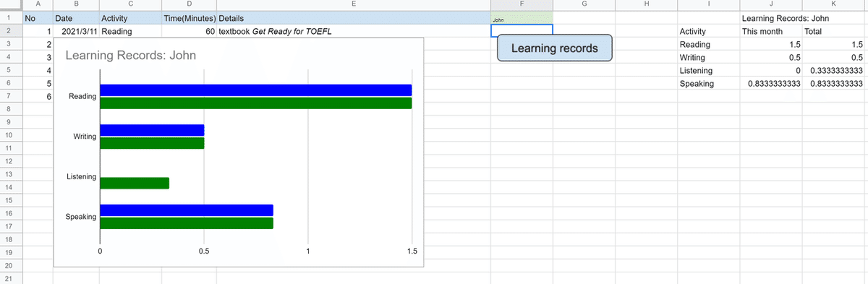Viewport: 868px width, 284px height.
Task: Select row 21 header
Action: 11,278
